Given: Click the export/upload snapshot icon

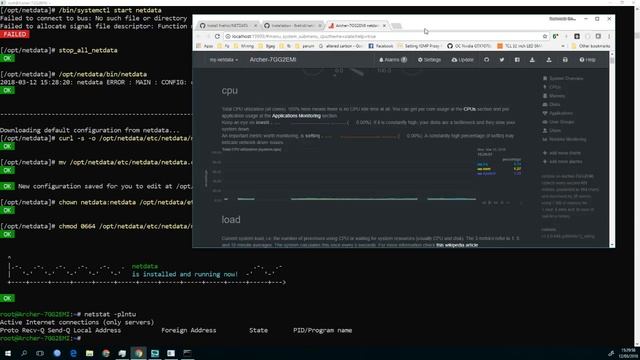Looking at the screenshot, I should pyautogui.click(x=549, y=60).
